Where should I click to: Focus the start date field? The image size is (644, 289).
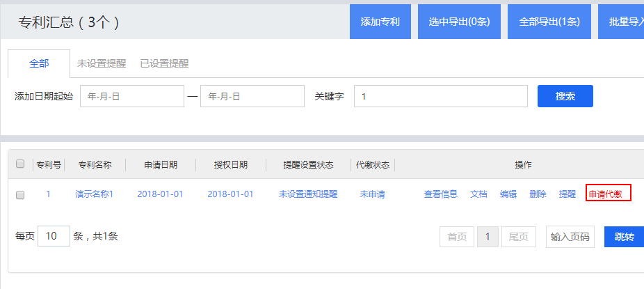(x=132, y=96)
